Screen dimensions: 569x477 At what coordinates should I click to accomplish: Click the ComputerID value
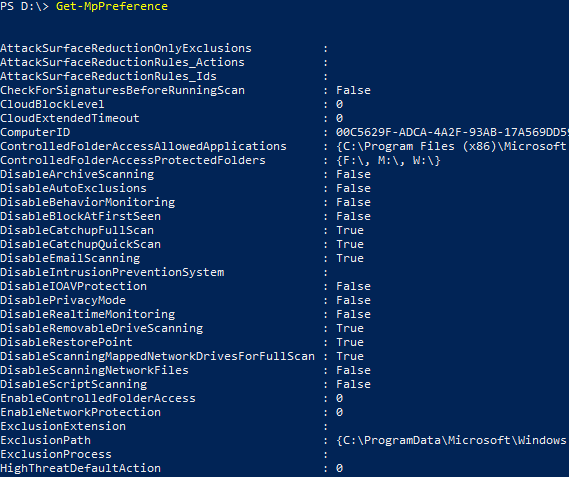452,132
